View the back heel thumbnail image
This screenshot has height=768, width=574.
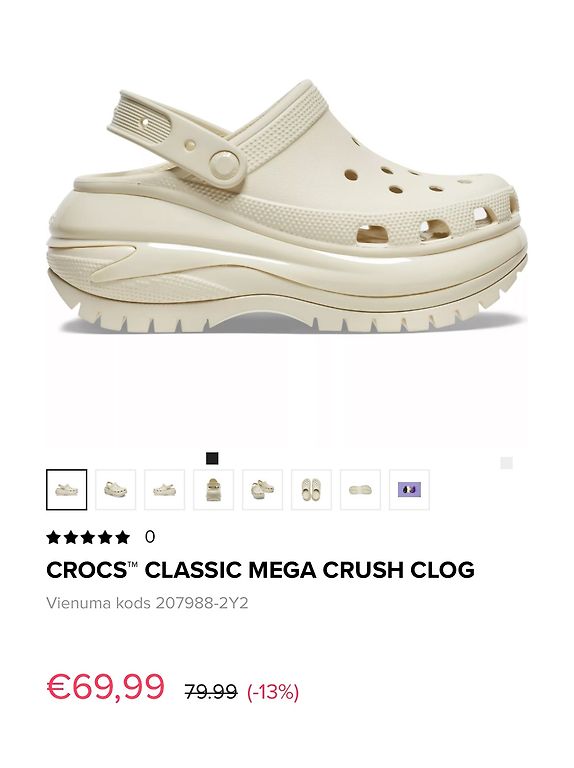pyautogui.click(x=214, y=490)
